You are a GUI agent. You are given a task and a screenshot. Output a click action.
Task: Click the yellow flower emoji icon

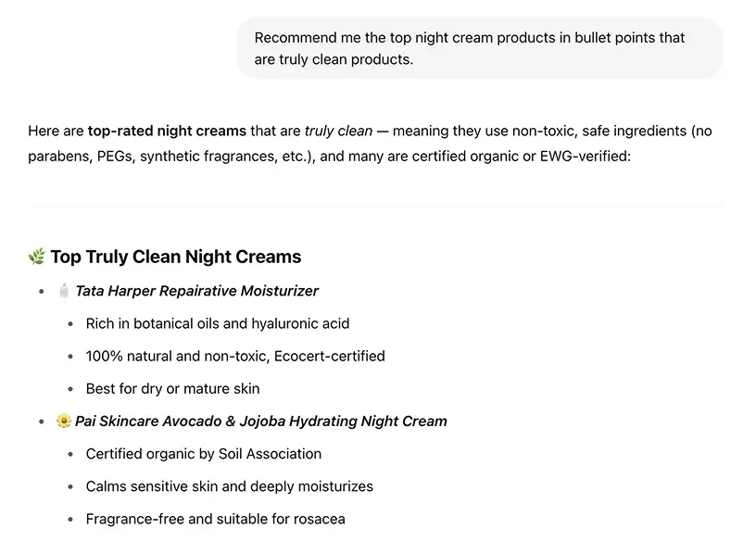coord(64,421)
